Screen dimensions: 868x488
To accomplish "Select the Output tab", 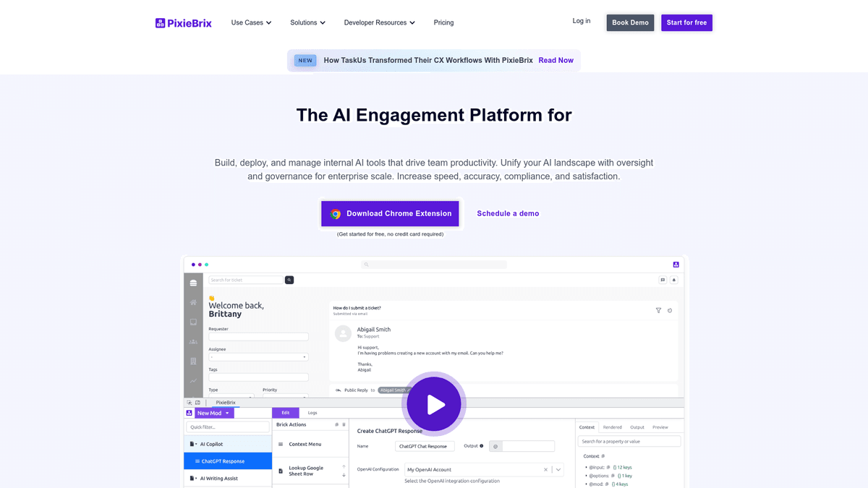I will click(x=637, y=427).
